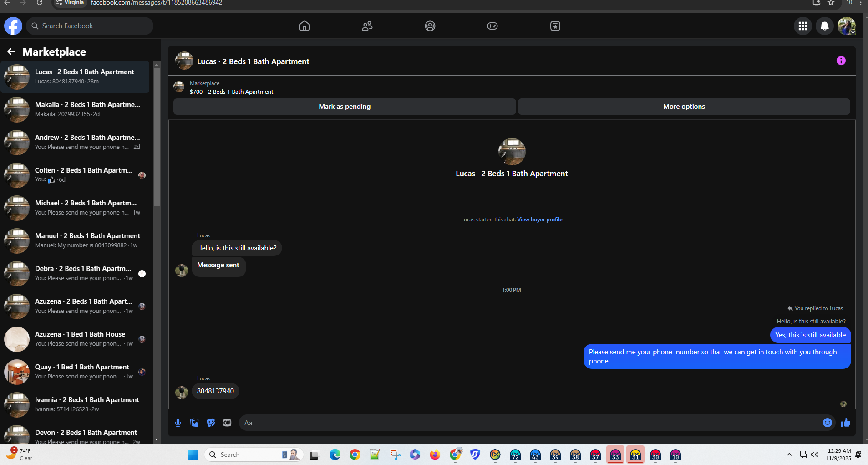Bookmark this page with the star icon
This screenshot has height=465, width=868.
click(x=831, y=3)
